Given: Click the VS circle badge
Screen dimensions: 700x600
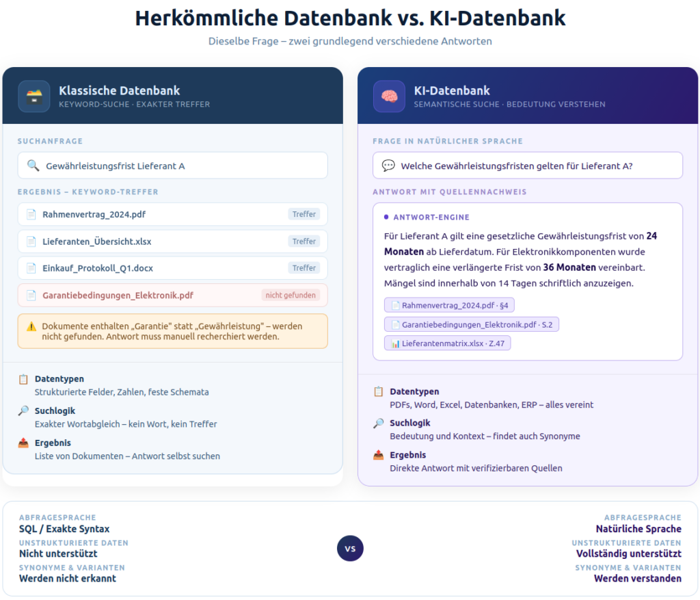Looking at the screenshot, I should pyautogui.click(x=350, y=548).
